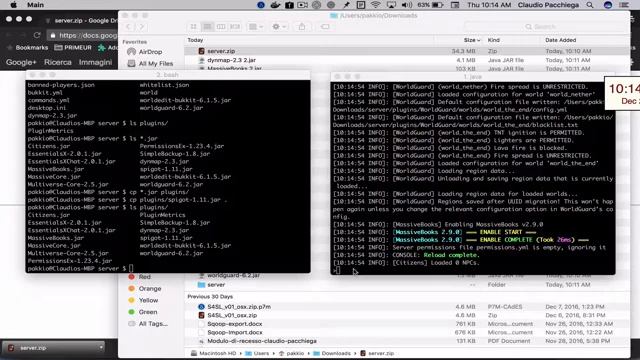Sort Finder list by Date Added
640x360 pixels.
coord(560,40)
